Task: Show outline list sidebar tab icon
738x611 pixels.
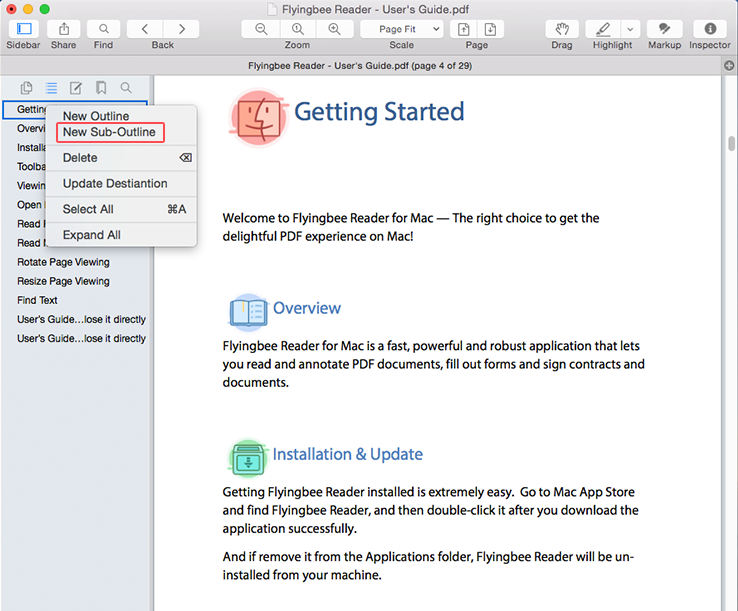Action: (51, 88)
